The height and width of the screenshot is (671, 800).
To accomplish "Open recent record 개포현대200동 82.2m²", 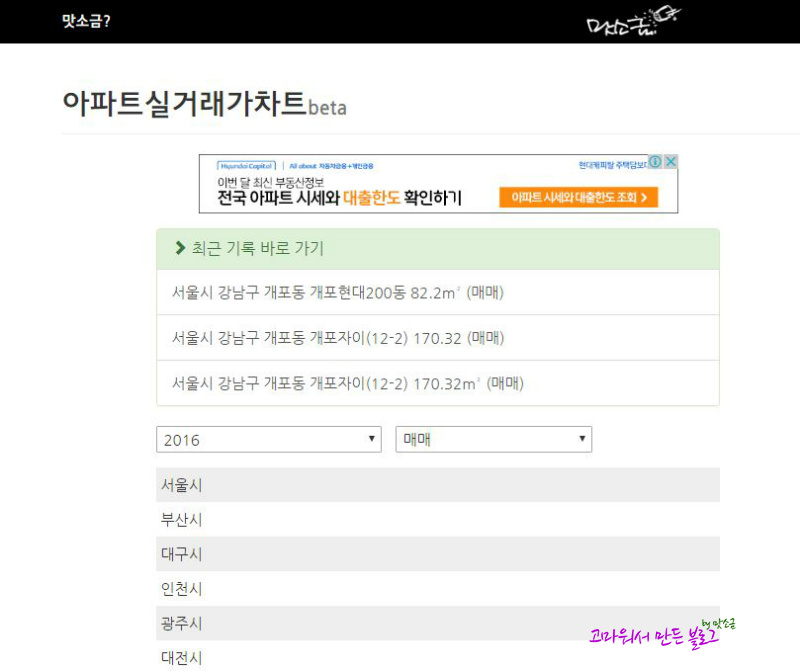I will click(438, 292).
